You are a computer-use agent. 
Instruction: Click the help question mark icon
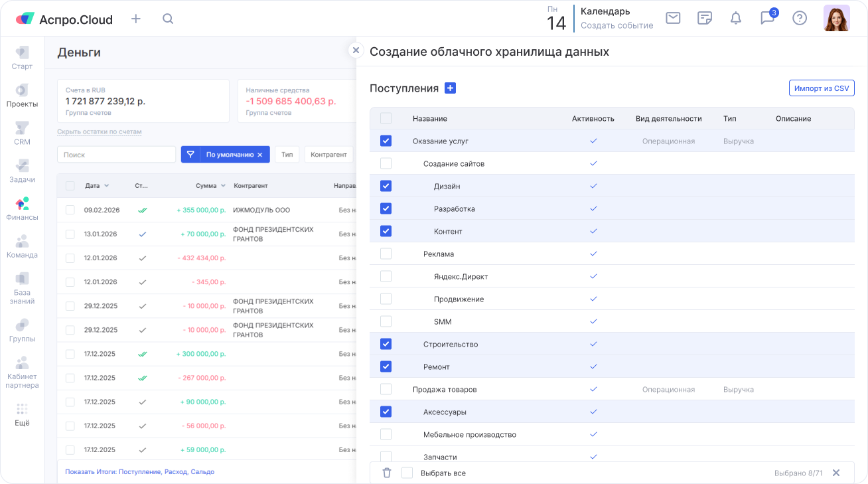pos(800,19)
